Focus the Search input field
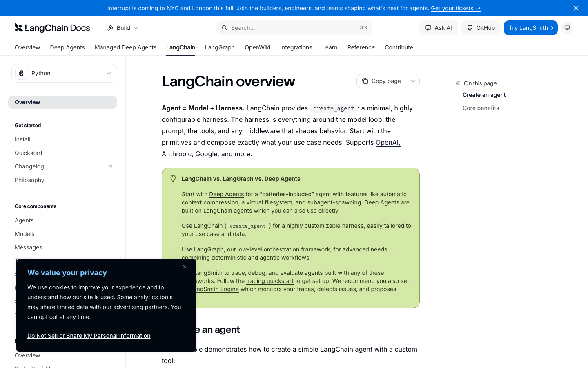 pos(294,28)
